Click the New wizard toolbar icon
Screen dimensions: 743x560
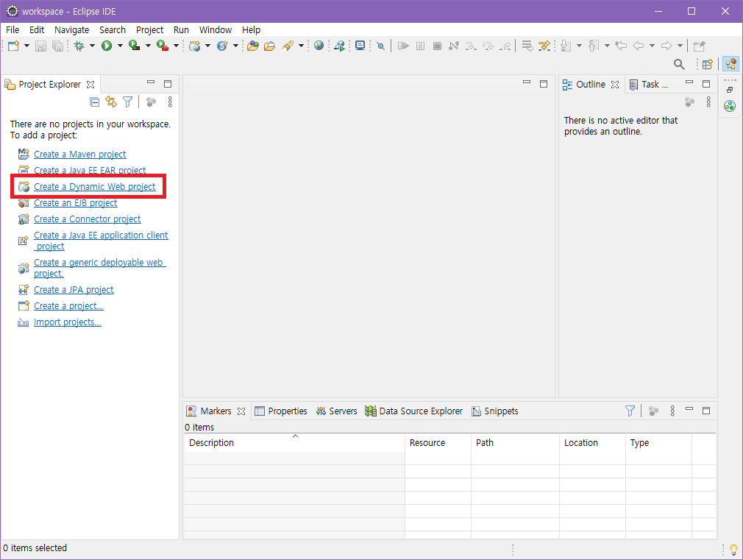tap(13, 46)
